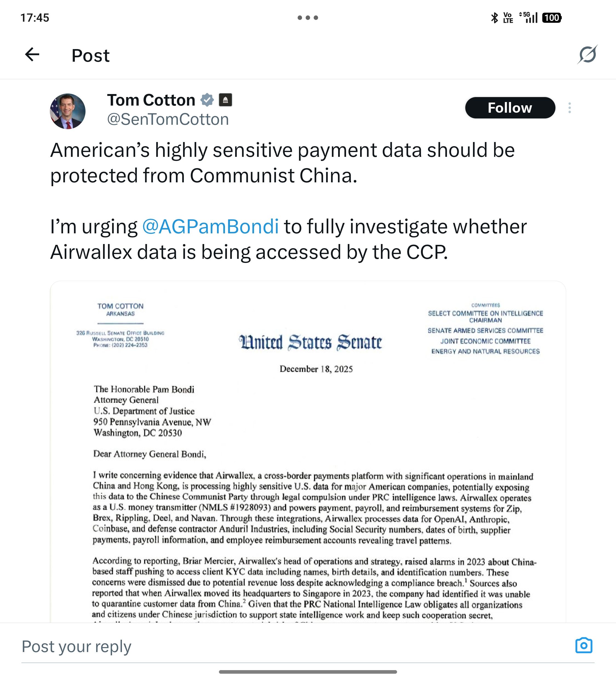Screen dimensions: 616x680
Task: Tap the battery indicator showing 100
Action: coord(552,18)
